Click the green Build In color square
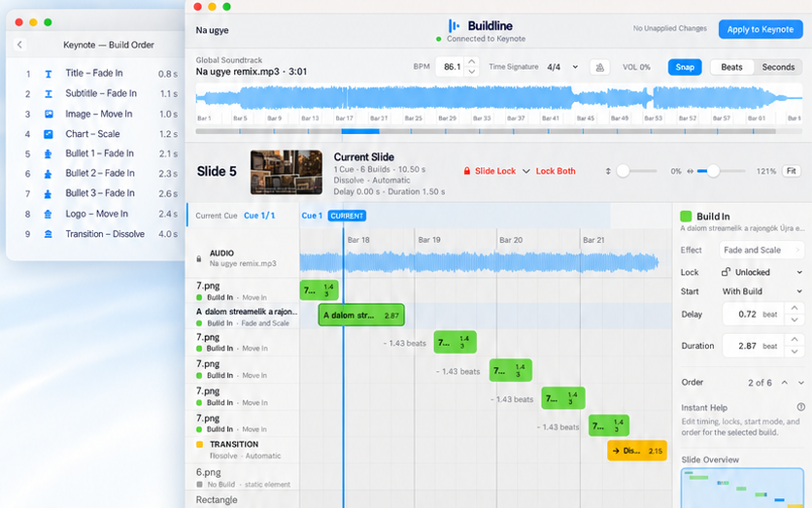Image resolution: width=812 pixels, height=508 pixels. point(686,216)
